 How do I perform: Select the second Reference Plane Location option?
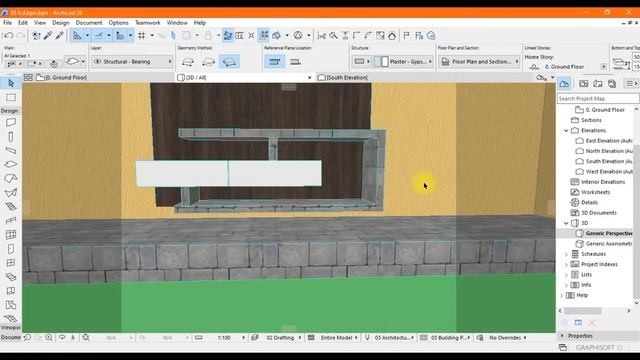(x=295, y=62)
